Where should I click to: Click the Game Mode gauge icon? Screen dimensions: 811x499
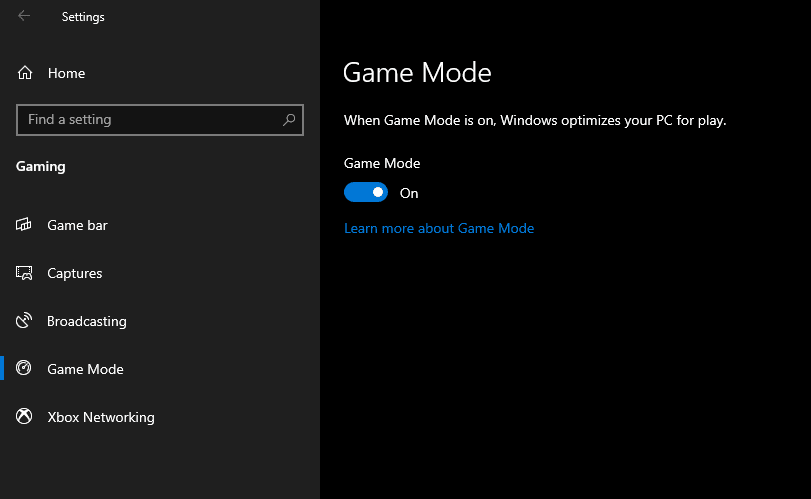(x=25, y=369)
